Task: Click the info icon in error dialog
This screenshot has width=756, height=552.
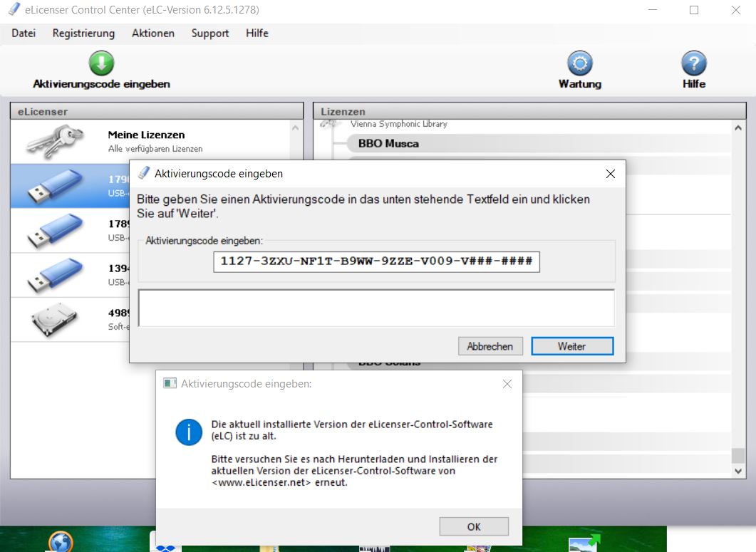Action: 189,432
